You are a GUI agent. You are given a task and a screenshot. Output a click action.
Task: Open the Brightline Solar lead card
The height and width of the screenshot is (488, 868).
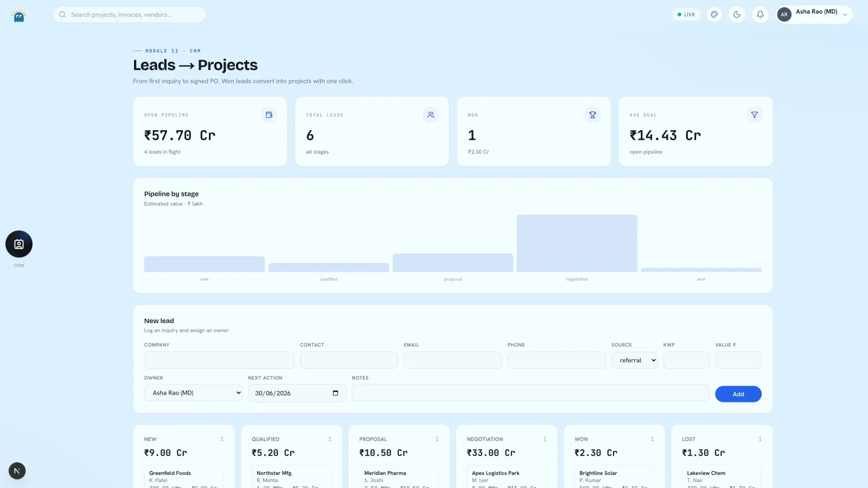click(614, 477)
